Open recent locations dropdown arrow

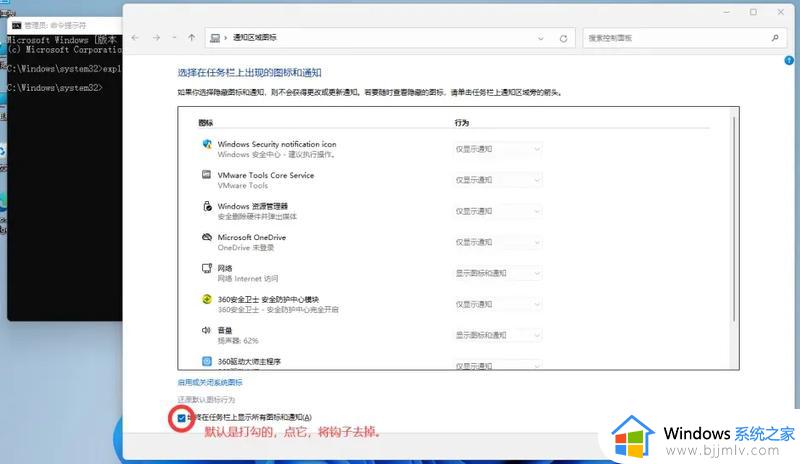tap(174, 38)
